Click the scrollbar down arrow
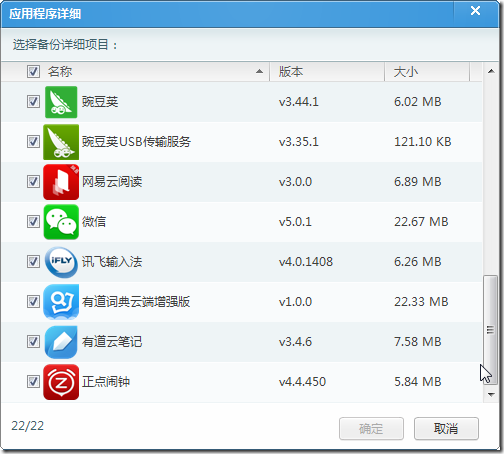This screenshot has width=504, height=454. tap(491, 395)
